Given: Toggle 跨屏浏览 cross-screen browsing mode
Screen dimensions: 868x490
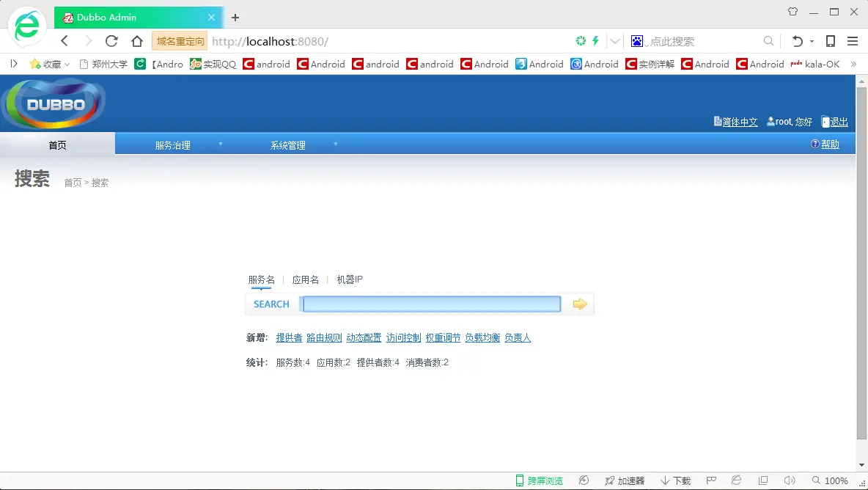Looking at the screenshot, I should (539, 480).
